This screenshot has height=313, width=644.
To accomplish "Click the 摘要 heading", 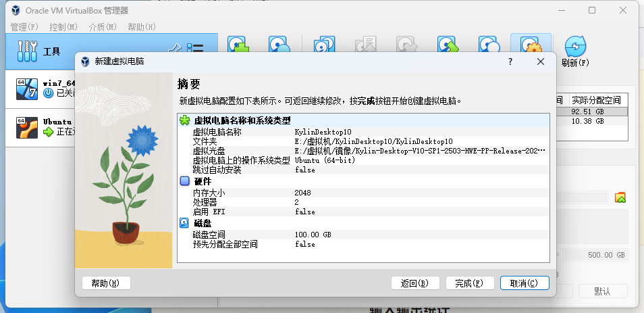I will tap(189, 85).
